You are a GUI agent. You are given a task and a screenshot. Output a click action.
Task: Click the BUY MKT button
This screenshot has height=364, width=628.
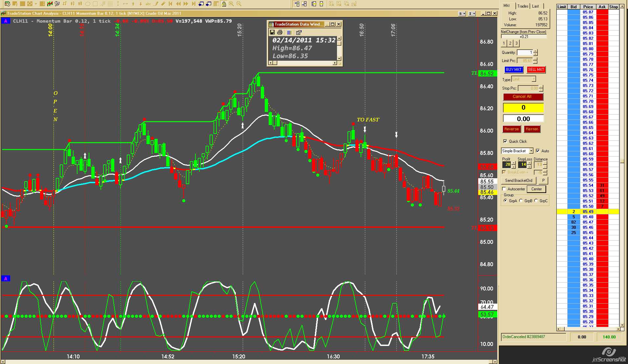click(514, 70)
